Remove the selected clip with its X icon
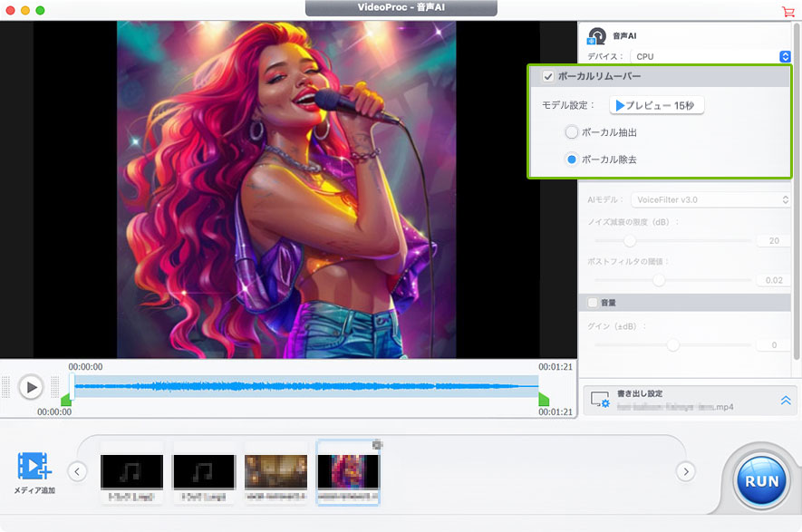Image resolution: width=802 pixels, height=532 pixels. (x=377, y=445)
